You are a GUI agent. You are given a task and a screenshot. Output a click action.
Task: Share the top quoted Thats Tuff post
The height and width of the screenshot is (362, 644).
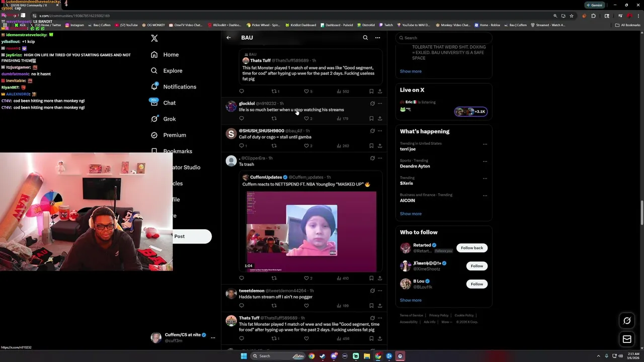tap(380, 92)
